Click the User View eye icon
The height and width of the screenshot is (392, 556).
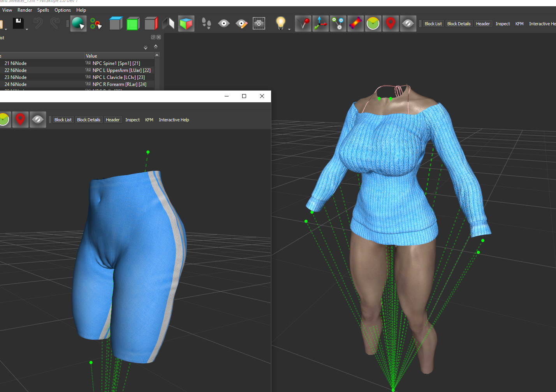pos(224,24)
